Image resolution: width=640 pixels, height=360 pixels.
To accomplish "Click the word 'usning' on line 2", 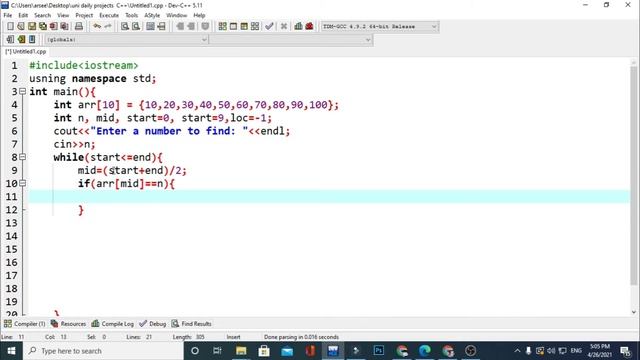I will point(47,78).
